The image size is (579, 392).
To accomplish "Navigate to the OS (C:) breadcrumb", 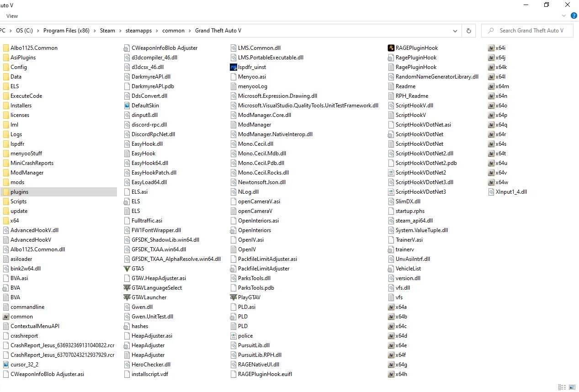I will 24,31.
